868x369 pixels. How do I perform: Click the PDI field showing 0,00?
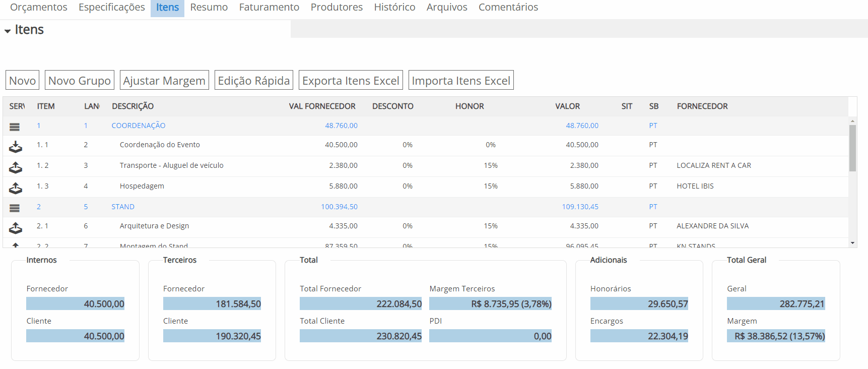[x=491, y=336]
